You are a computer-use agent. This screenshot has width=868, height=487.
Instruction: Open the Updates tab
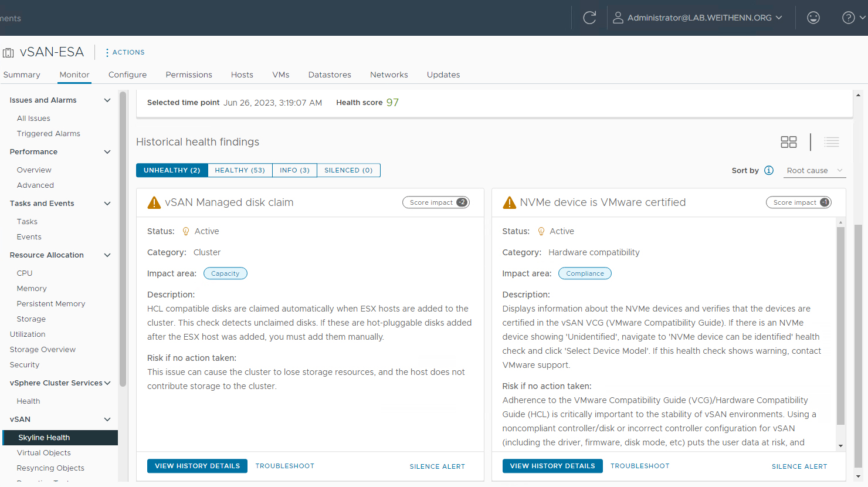[443, 75]
